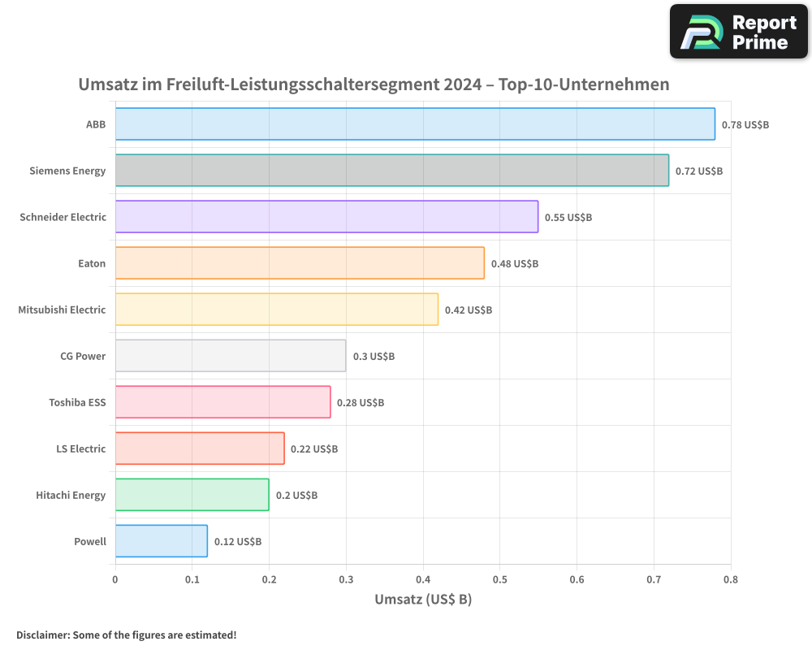Image resolution: width=812 pixels, height=650 pixels.
Task: Click the 0.12 US$B value label
Action: 237,541
